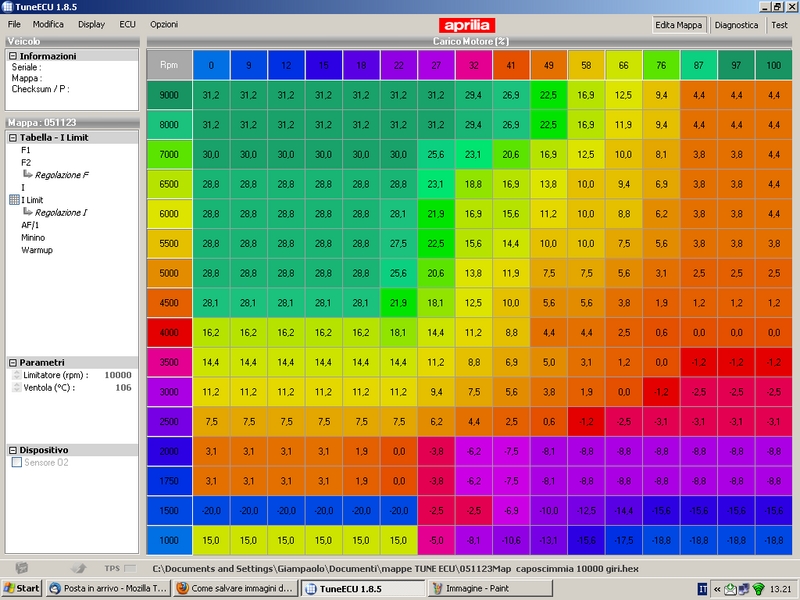Collapse the Dispositivo section

click(x=13, y=451)
